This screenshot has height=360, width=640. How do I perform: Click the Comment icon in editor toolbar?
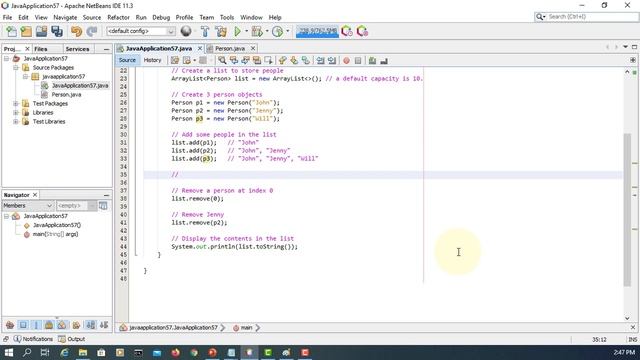coord(372,60)
